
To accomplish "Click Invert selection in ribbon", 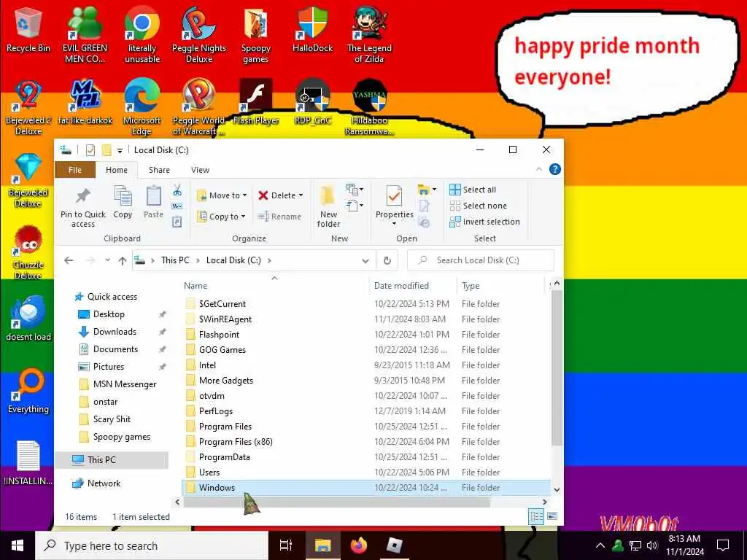I will click(485, 222).
